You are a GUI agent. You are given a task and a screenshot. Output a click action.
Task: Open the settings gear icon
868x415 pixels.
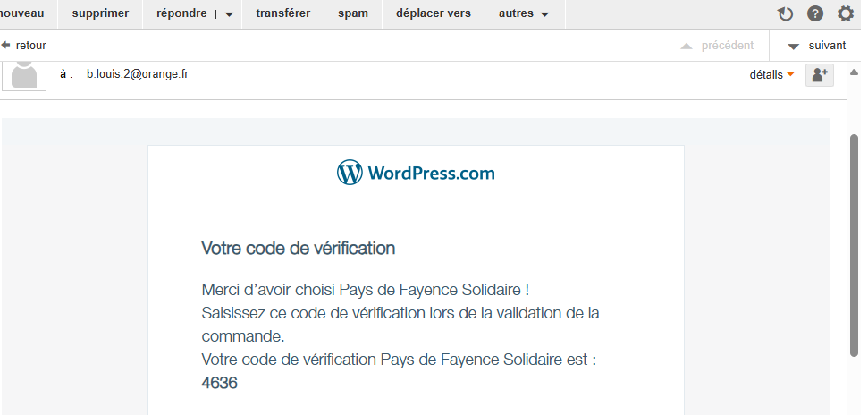(x=846, y=13)
